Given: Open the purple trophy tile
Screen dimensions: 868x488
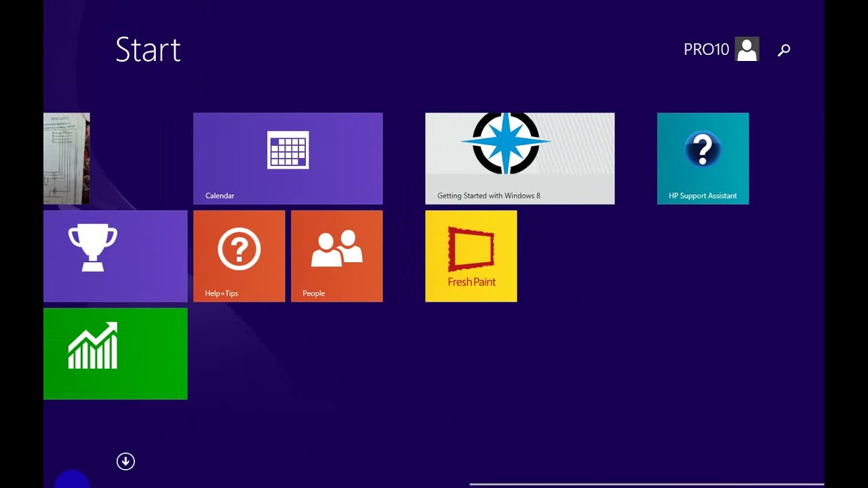Looking at the screenshot, I should (115, 256).
